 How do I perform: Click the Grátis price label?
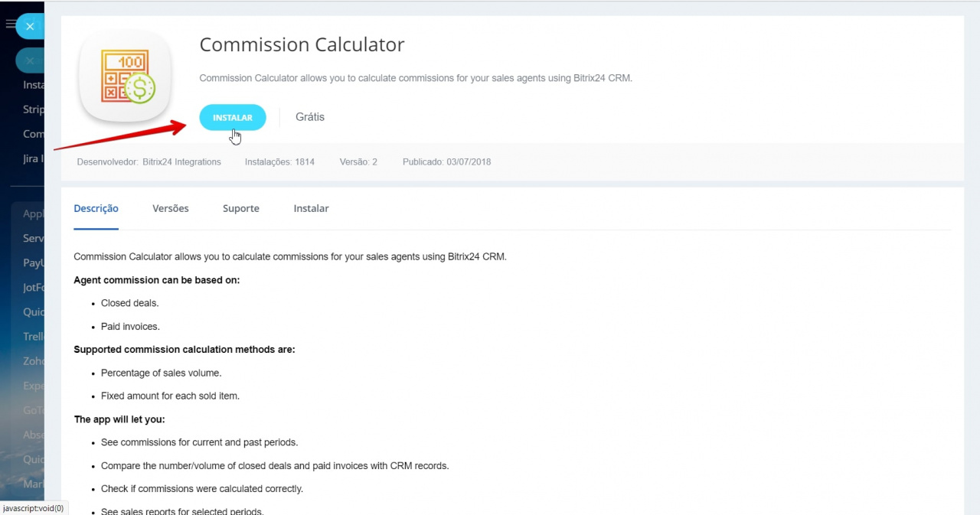tap(310, 117)
